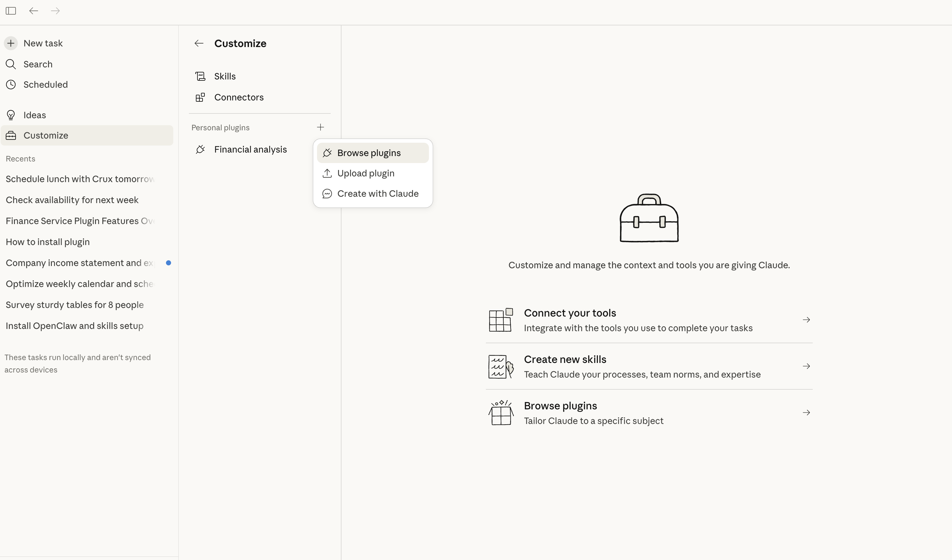
Task: Open recent task How to install plugin
Action: [x=48, y=242]
